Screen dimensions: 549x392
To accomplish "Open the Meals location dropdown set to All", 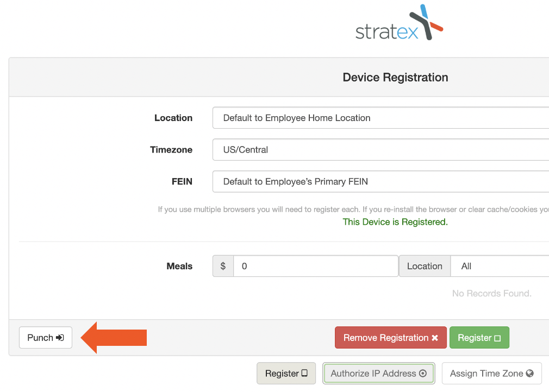I will coord(500,266).
